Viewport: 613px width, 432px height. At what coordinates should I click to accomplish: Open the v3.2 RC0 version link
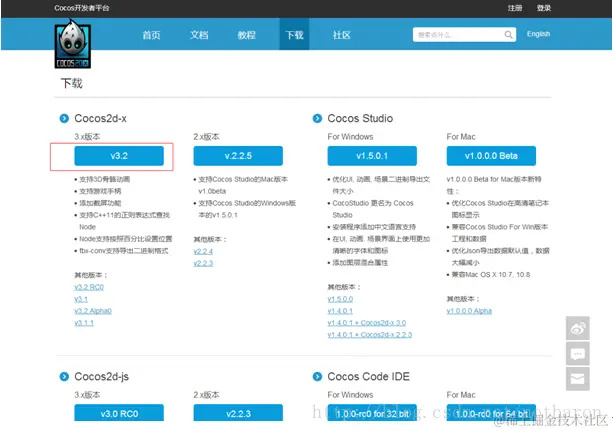tap(89, 287)
